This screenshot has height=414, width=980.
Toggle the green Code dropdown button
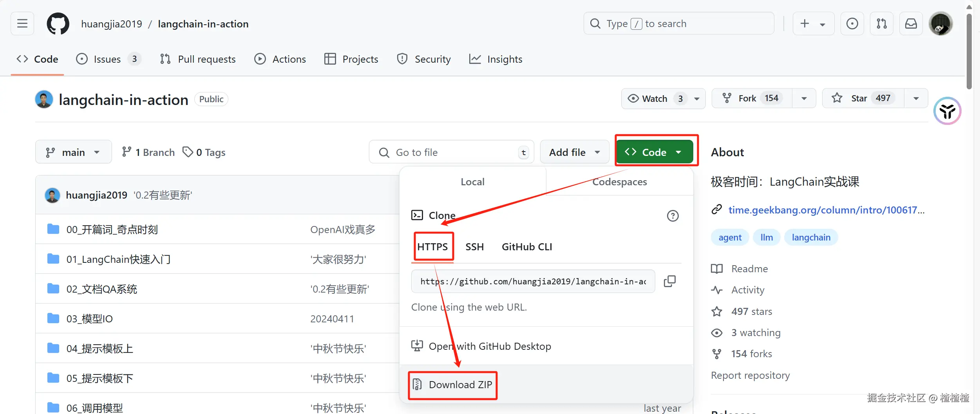(x=655, y=152)
